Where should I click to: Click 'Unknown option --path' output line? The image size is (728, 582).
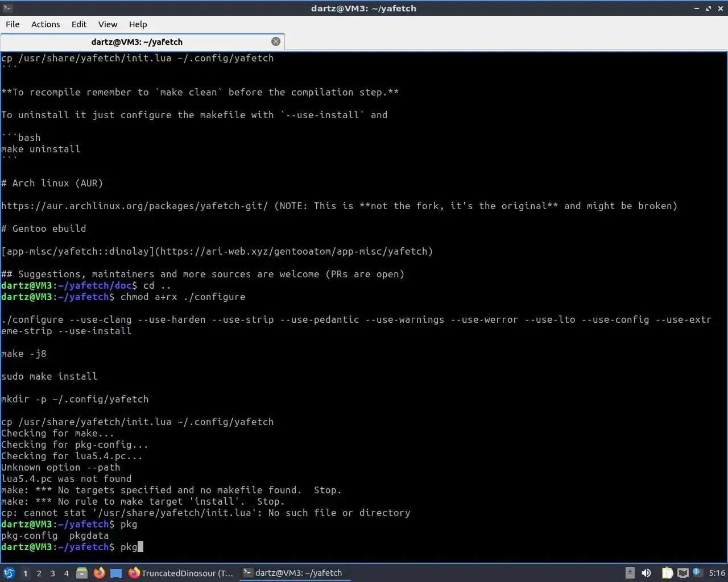pos(61,467)
